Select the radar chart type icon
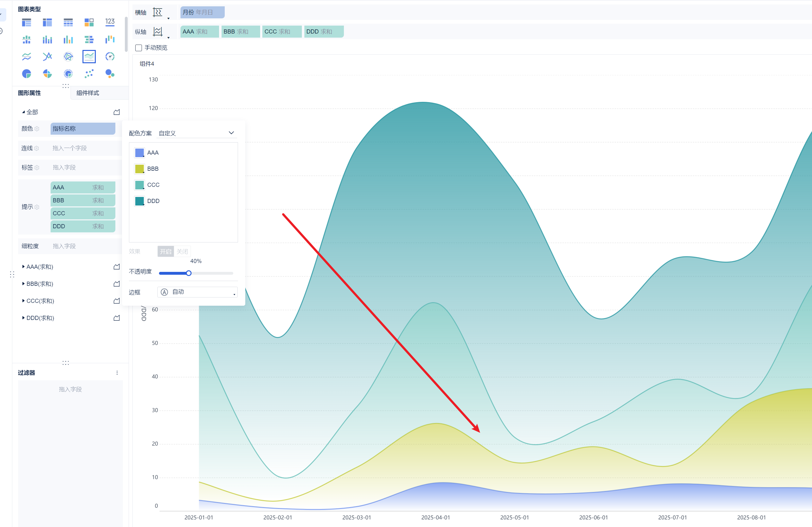The image size is (812, 527). click(68, 56)
